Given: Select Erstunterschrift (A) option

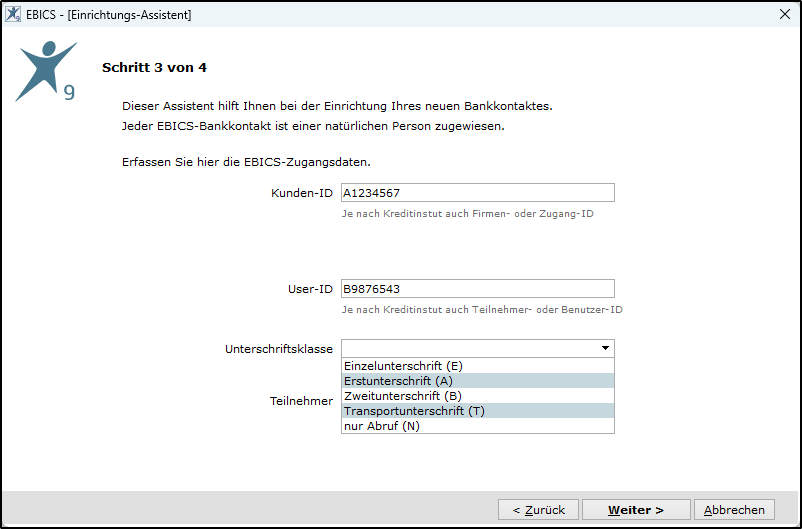Looking at the screenshot, I should [478, 381].
